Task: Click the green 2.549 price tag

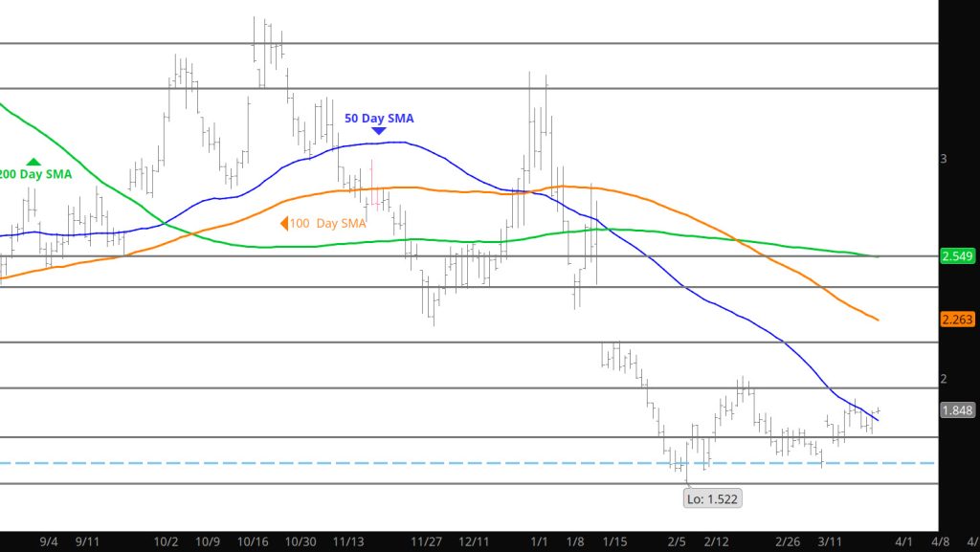Action: click(957, 256)
